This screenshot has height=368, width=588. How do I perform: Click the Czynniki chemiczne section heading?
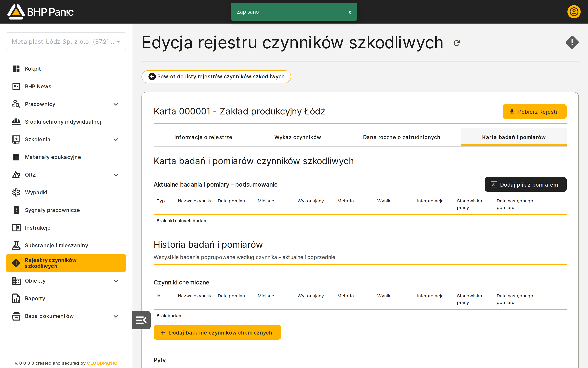[181, 282]
